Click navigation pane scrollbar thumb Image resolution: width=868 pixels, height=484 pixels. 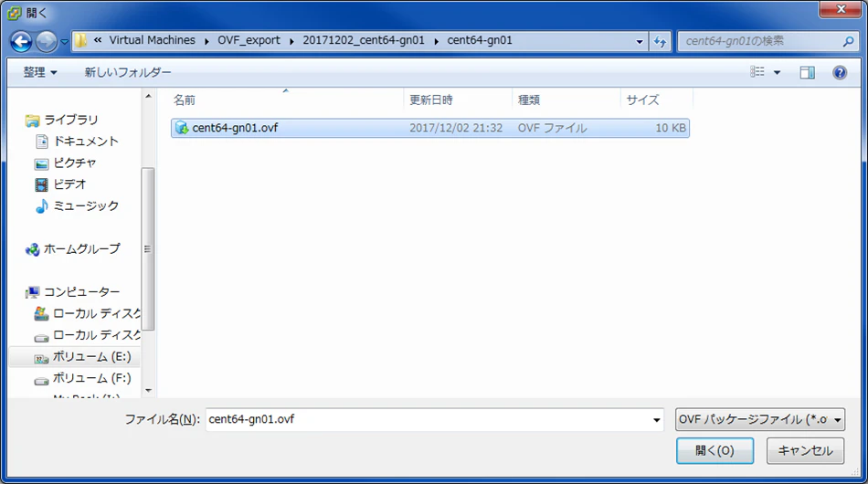tap(147, 249)
